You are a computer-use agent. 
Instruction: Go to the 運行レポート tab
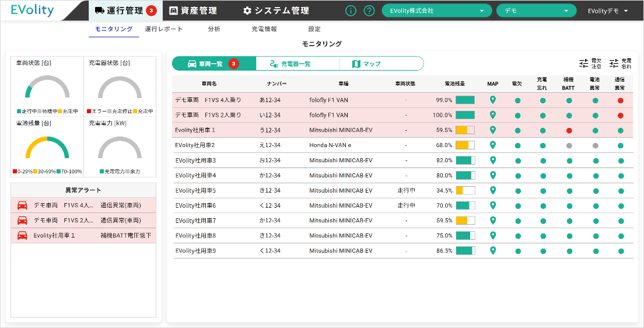point(163,29)
